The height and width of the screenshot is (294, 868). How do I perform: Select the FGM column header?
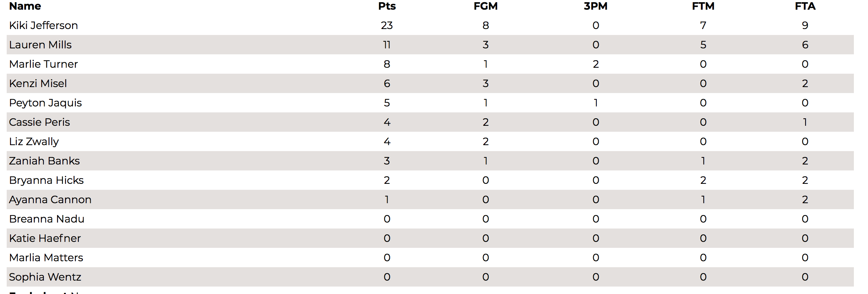click(485, 6)
